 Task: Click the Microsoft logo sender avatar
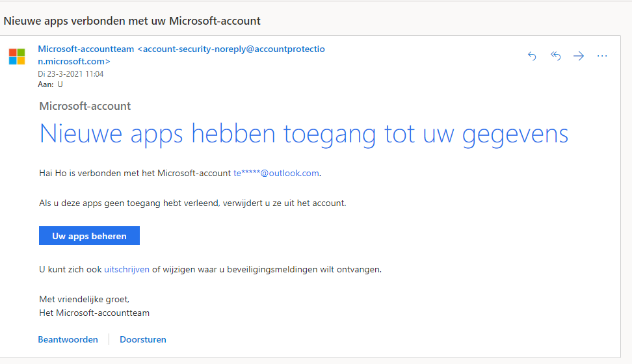(17, 57)
